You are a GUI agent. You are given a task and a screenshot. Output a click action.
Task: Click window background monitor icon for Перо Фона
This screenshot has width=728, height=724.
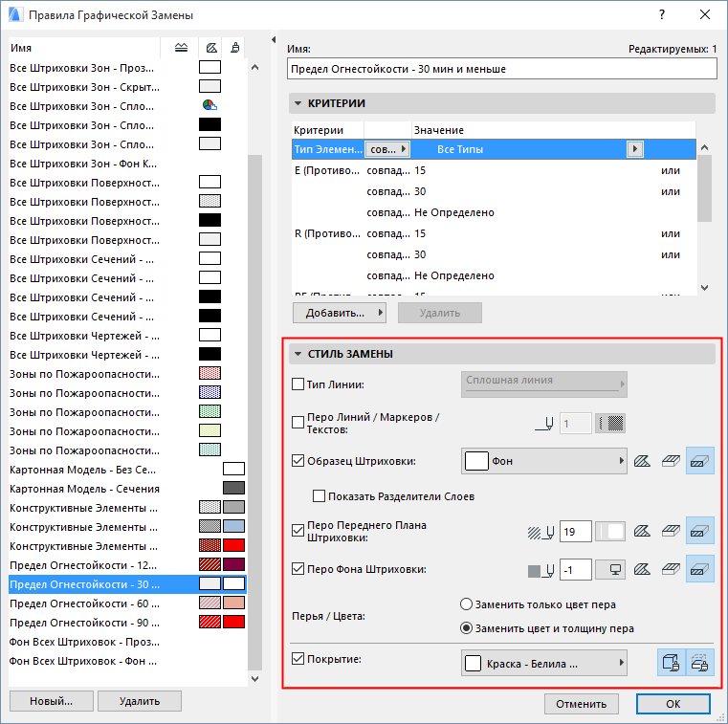[610, 569]
